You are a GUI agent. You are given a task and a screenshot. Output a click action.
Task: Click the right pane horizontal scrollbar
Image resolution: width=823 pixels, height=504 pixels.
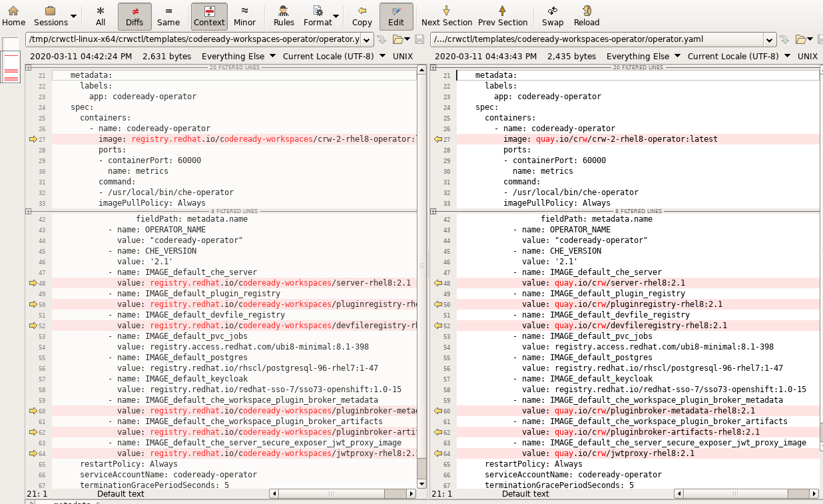(747, 494)
